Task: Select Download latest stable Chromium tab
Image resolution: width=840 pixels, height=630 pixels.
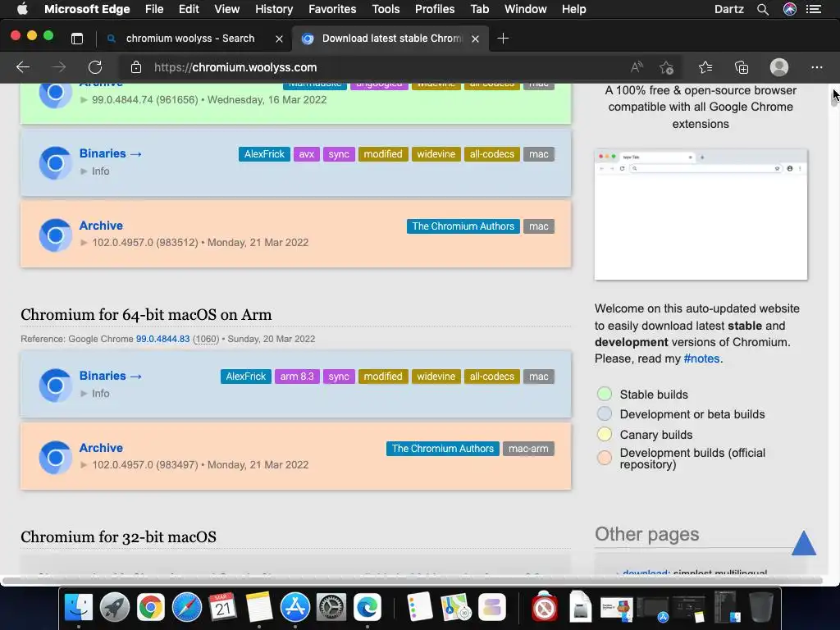Action: (x=390, y=39)
